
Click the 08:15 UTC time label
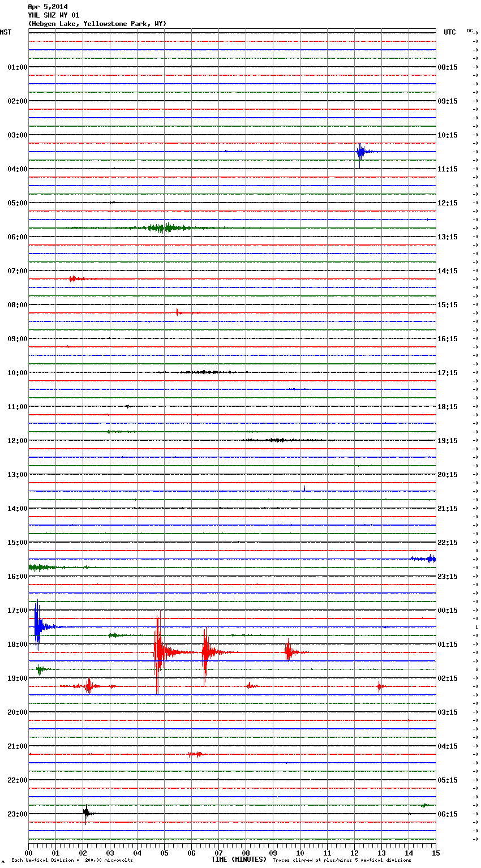coord(448,67)
